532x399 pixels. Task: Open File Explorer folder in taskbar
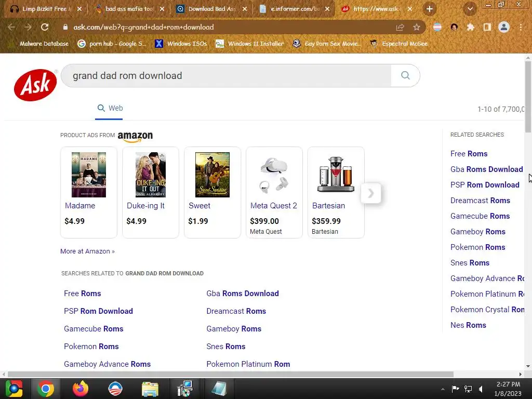[150, 389]
